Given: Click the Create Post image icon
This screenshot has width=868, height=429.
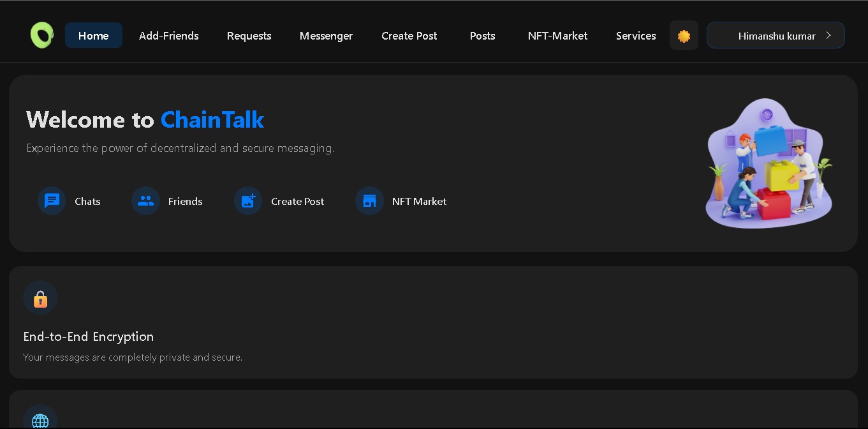Looking at the screenshot, I should click(248, 201).
